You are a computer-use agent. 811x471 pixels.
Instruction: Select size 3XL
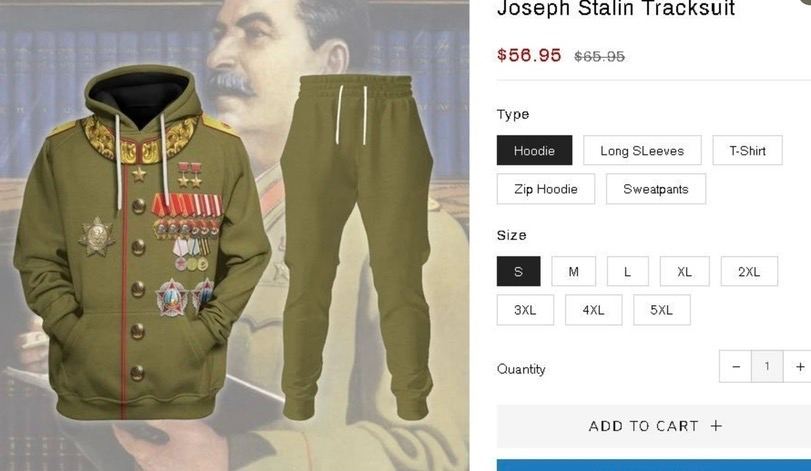(x=525, y=310)
